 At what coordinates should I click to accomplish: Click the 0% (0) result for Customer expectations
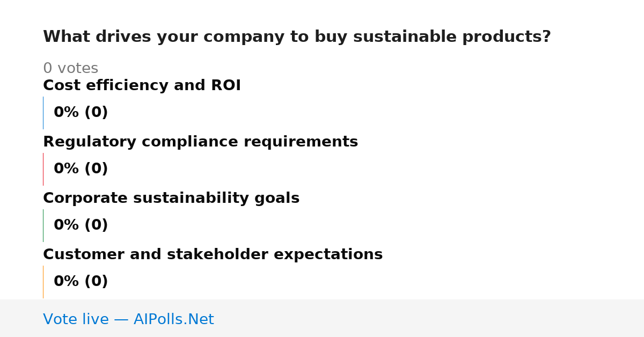(80, 282)
